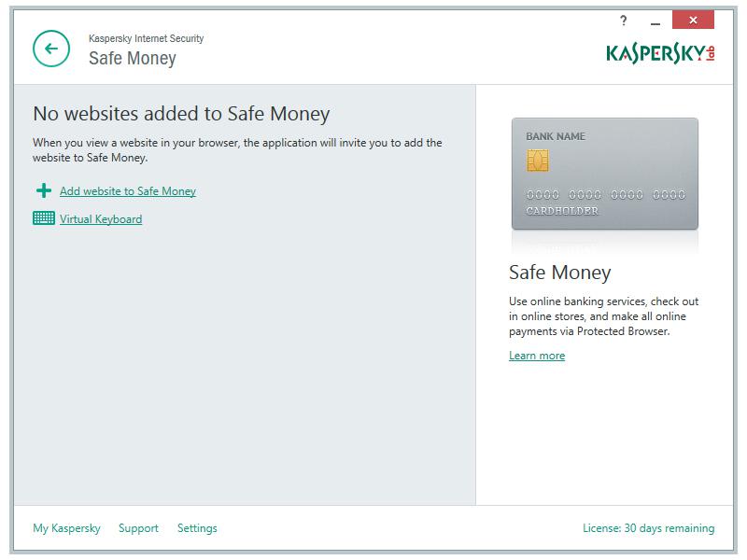Screen dimensions: 747x560
Task: Open the Support link
Action: 138,528
